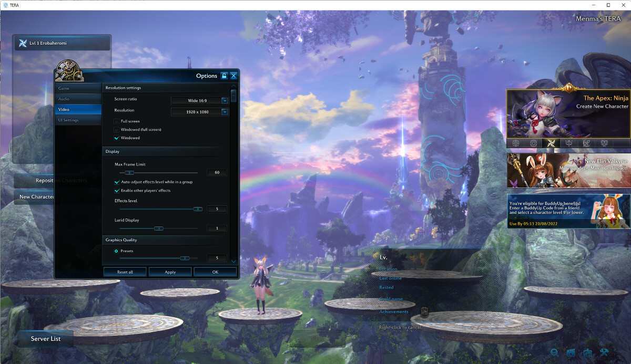Select the first class icon under Ninja banner
Image resolution: width=631 pixels, height=364 pixels.
click(516, 143)
